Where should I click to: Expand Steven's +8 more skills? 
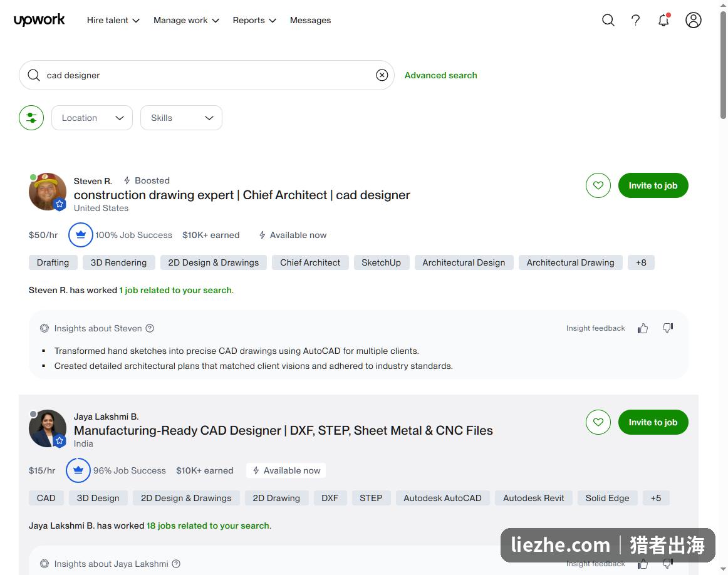pos(641,262)
